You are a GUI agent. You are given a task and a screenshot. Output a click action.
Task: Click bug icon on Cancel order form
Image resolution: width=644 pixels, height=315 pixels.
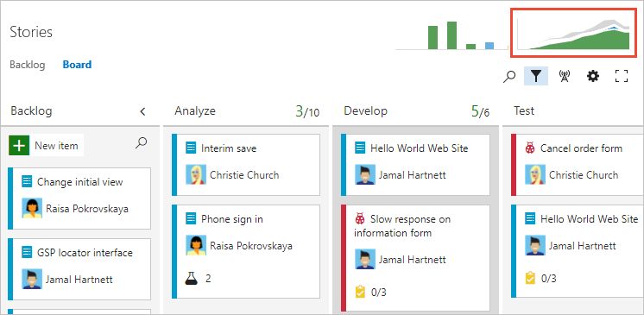click(x=530, y=148)
